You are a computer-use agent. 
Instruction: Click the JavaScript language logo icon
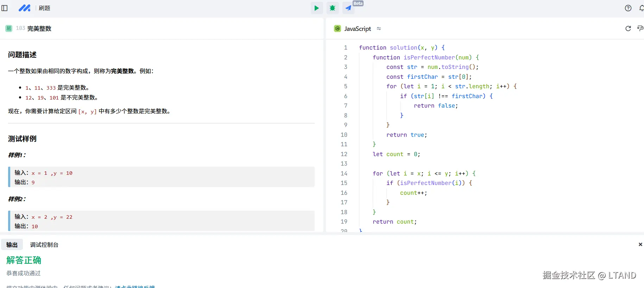pyautogui.click(x=337, y=28)
